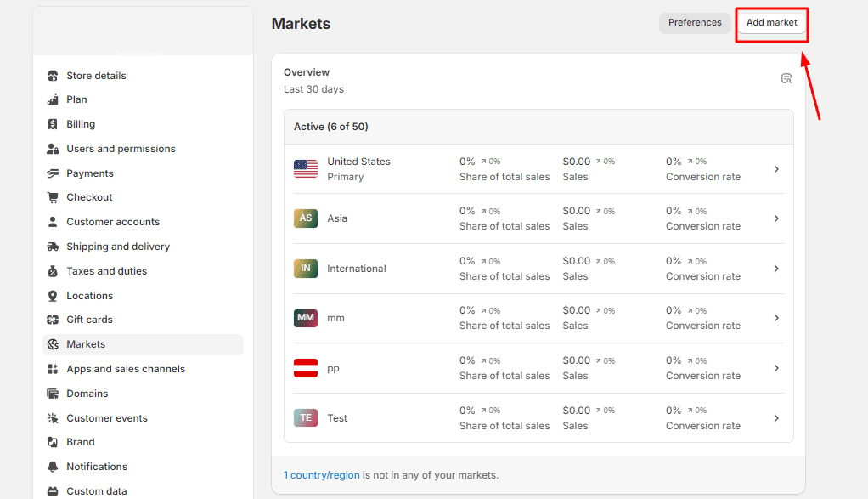
Task: Click the Locations pin icon
Action: tap(53, 296)
